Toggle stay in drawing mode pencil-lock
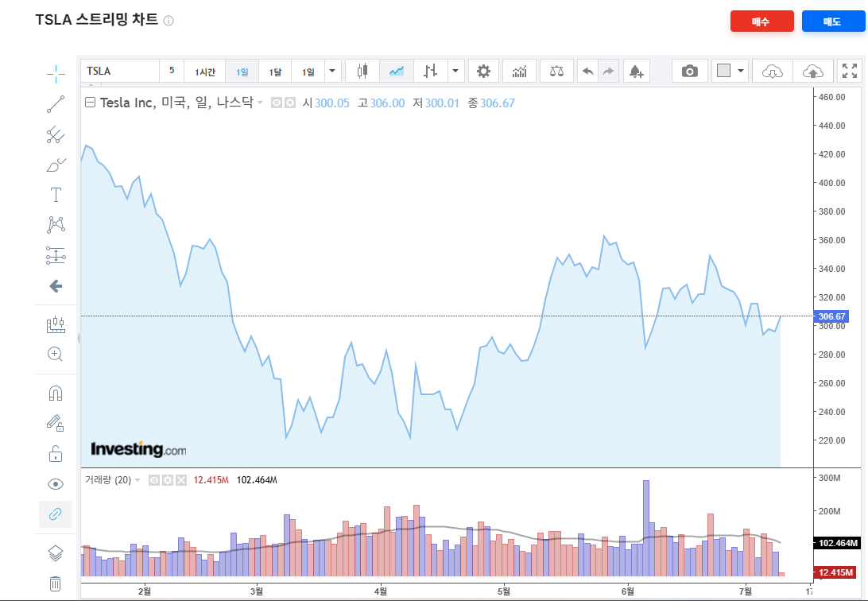This screenshot has width=868, height=601. pos(56,424)
